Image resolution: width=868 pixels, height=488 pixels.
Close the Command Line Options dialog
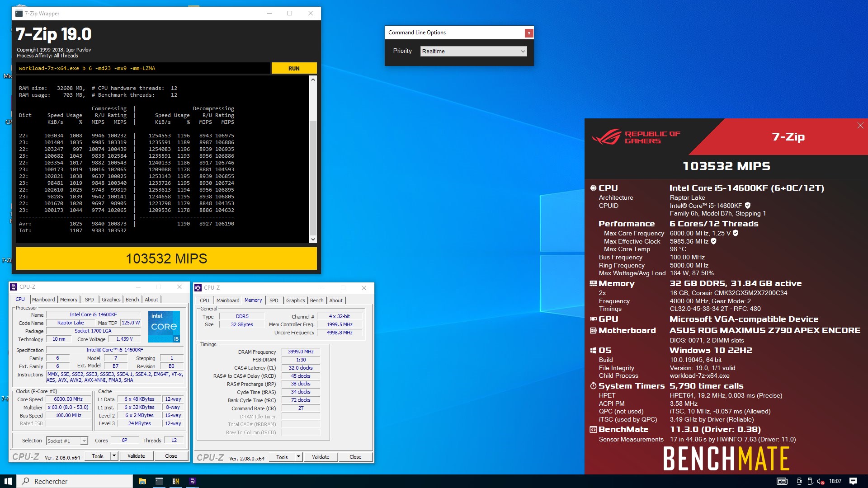(x=528, y=33)
